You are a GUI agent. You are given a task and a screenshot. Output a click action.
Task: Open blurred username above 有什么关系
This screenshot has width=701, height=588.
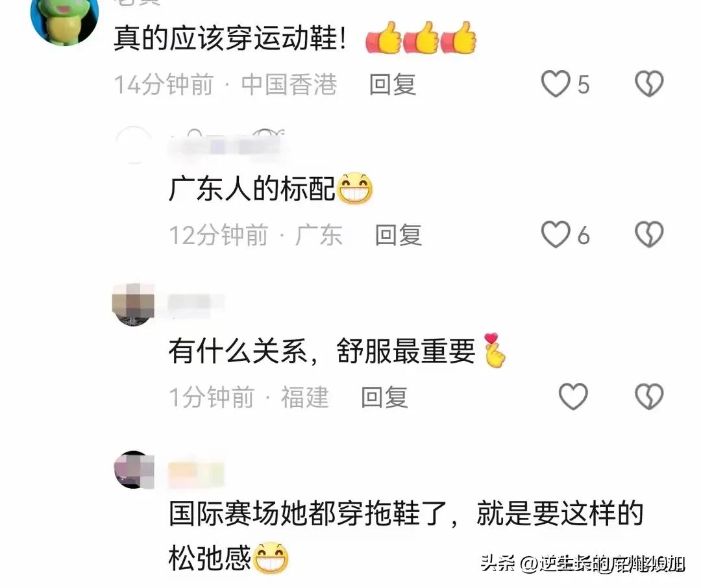point(195,306)
